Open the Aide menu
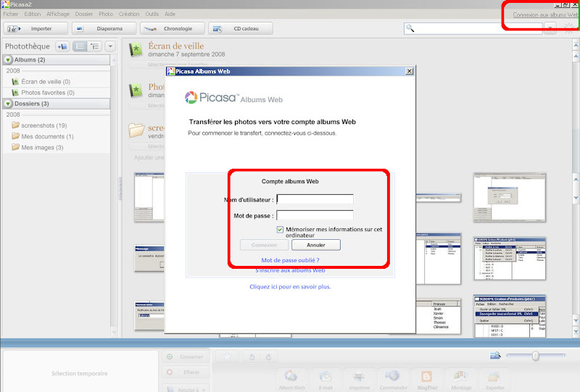The width and height of the screenshot is (580, 392). 170,14
